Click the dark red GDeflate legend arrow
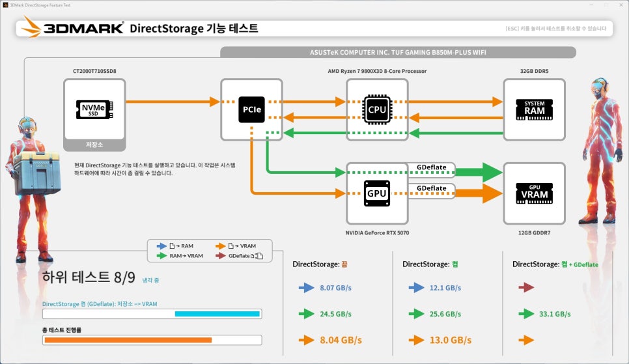629x364 pixels. click(x=220, y=256)
